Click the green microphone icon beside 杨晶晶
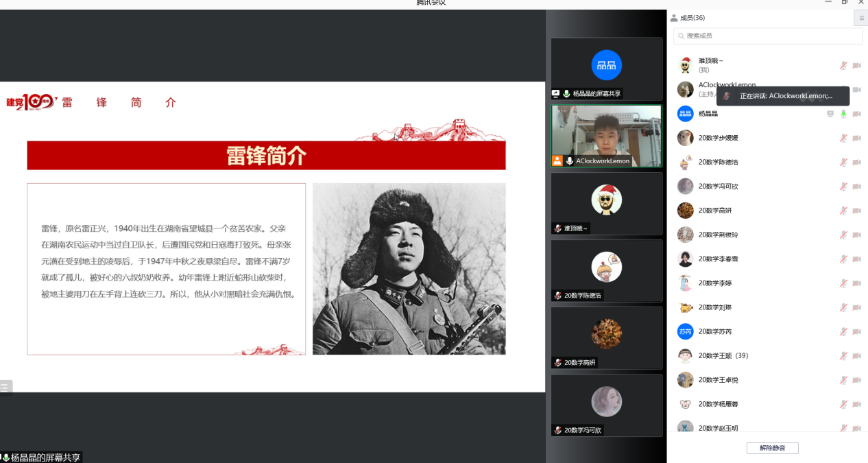The height and width of the screenshot is (463, 868). point(843,114)
